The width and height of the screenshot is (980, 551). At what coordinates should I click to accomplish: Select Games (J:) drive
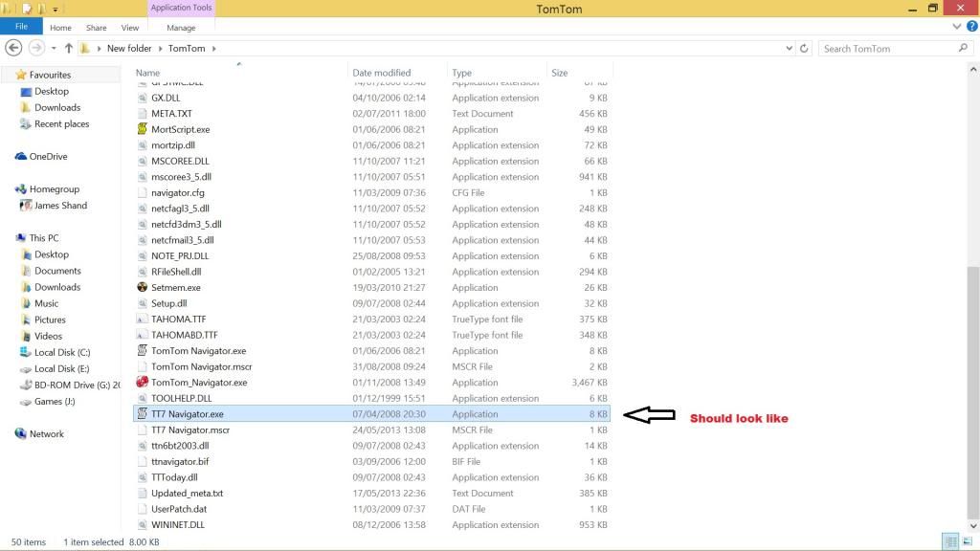55,401
